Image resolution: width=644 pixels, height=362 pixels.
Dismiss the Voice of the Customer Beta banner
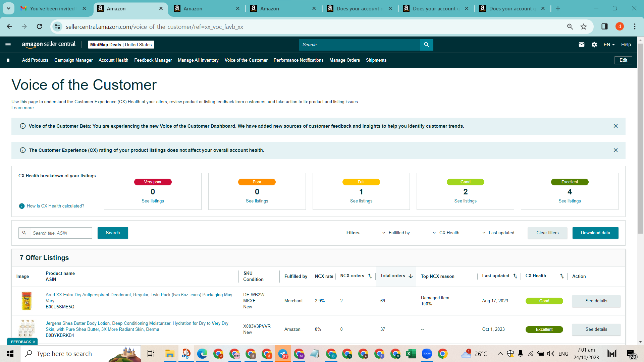[615, 126]
